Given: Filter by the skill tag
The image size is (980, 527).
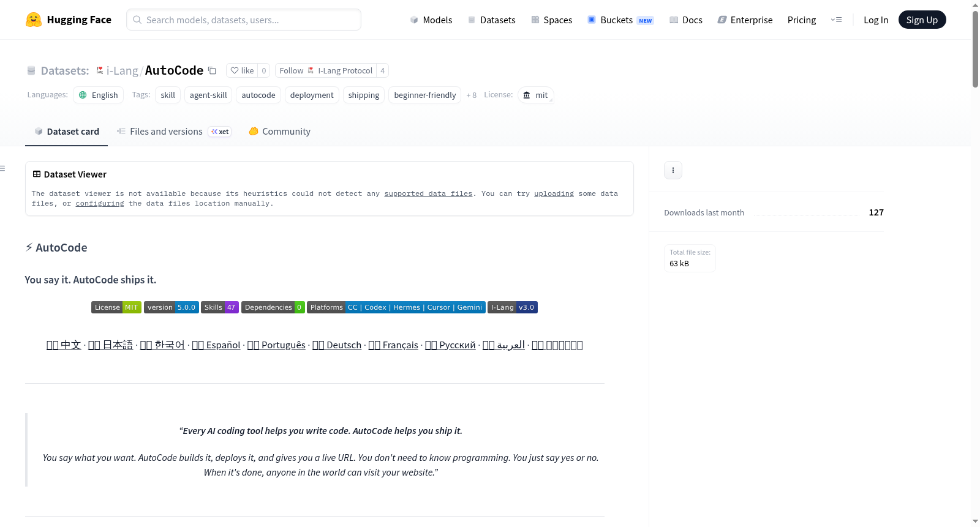Looking at the screenshot, I should 168,95.
